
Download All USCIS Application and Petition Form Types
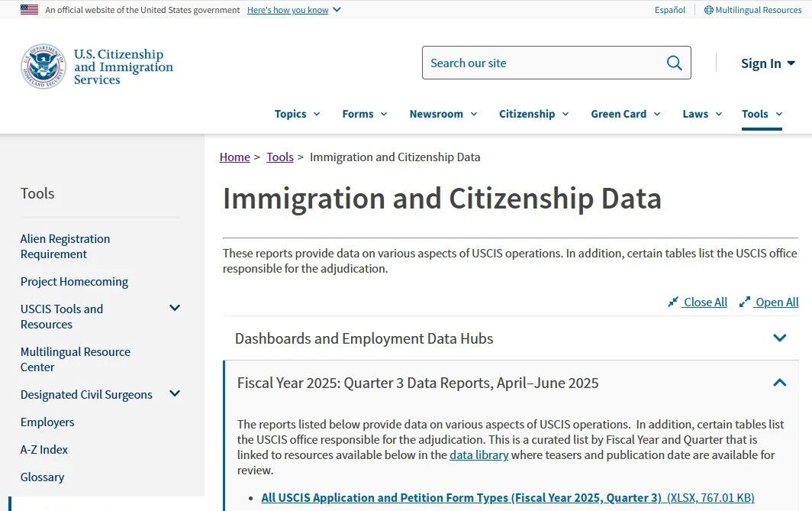[461, 498]
